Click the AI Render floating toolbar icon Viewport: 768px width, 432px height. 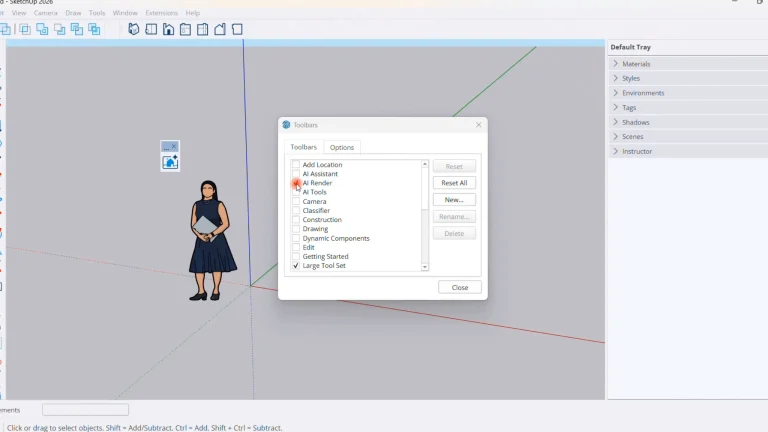click(170, 162)
